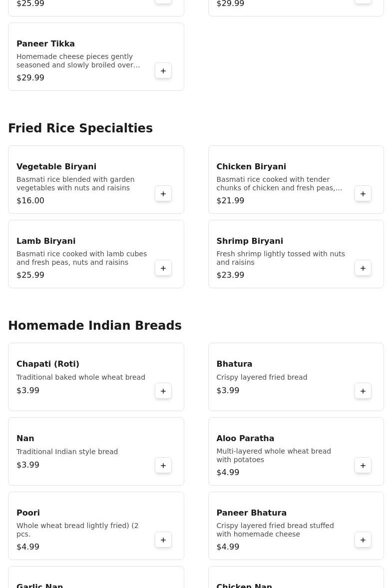392x588 pixels.
Task: Open the Vegetable Biryani item title
Action: pyautogui.click(x=56, y=167)
